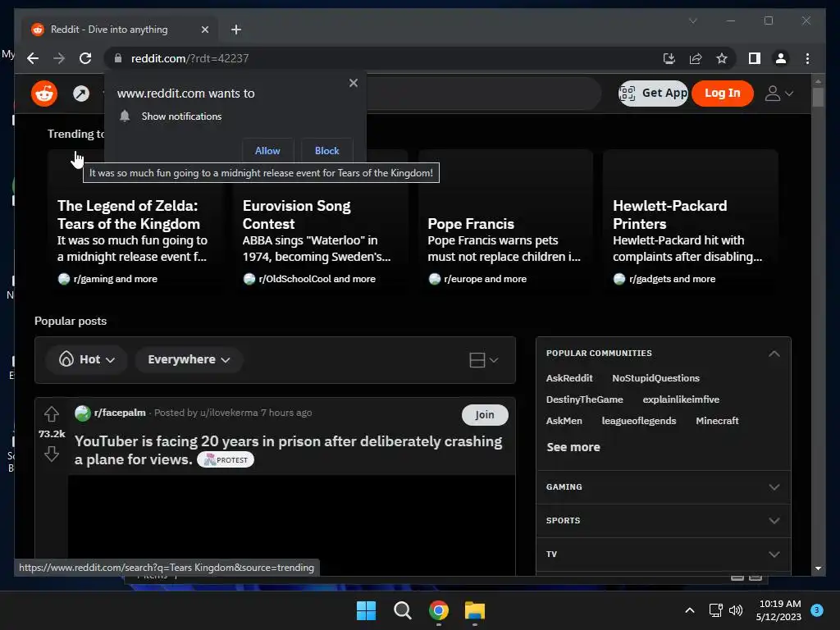
Task: Open taskbar Search icon
Action: 402,610
